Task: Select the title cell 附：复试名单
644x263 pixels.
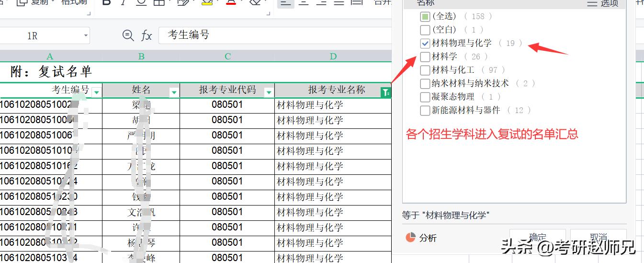Action: [x=51, y=72]
